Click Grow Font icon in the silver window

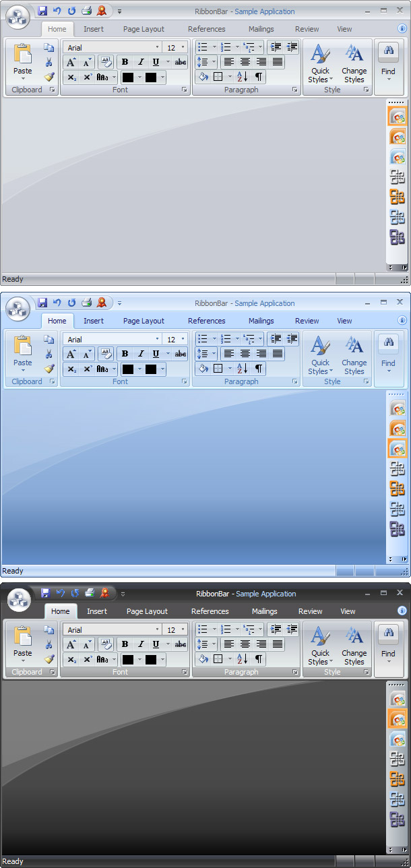click(71, 62)
